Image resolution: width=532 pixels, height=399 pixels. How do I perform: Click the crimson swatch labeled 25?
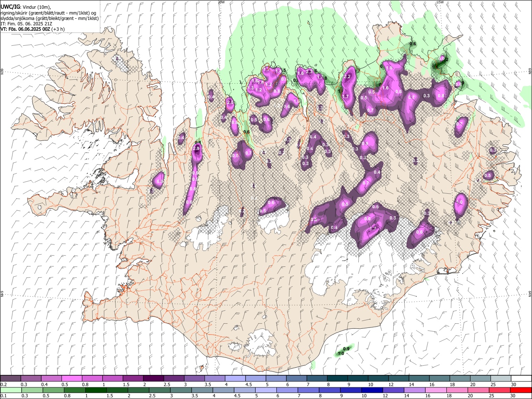500,390
